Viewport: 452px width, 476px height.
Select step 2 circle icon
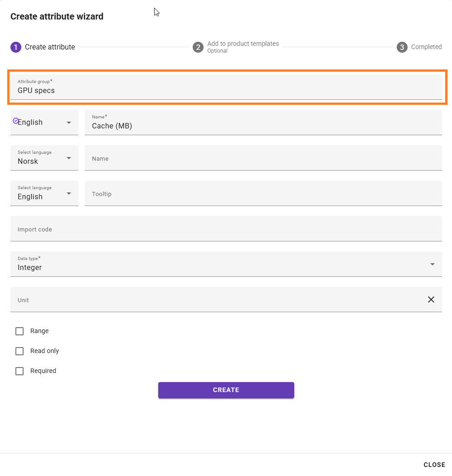coord(198,47)
